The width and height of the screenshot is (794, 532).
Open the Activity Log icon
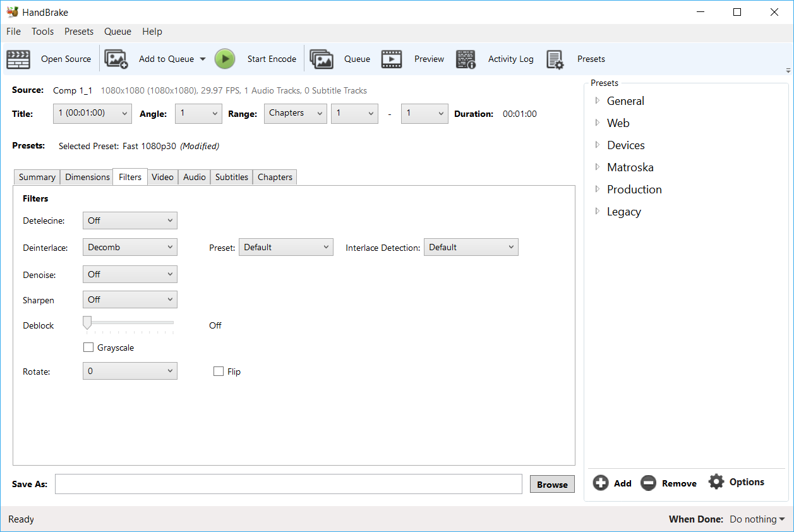click(x=466, y=59)
